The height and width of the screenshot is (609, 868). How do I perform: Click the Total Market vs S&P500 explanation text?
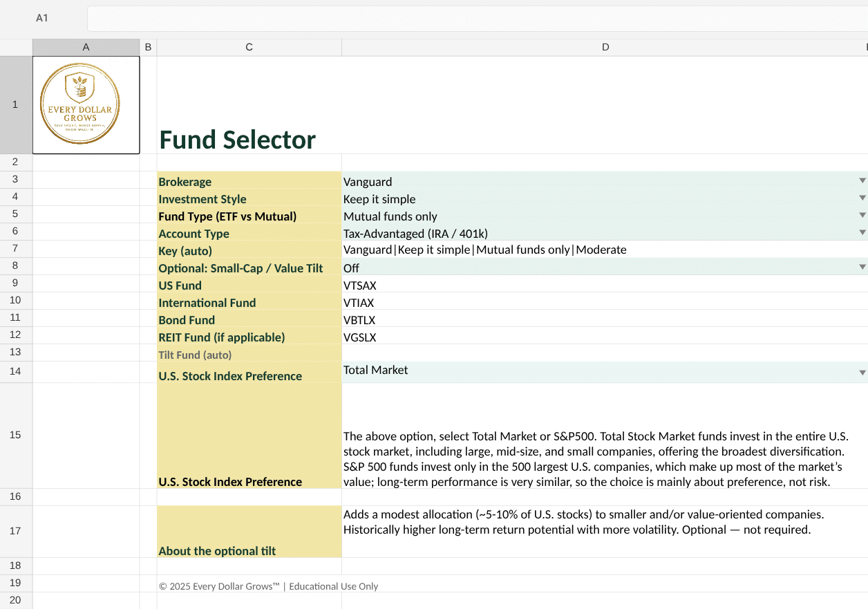[596, 459]
